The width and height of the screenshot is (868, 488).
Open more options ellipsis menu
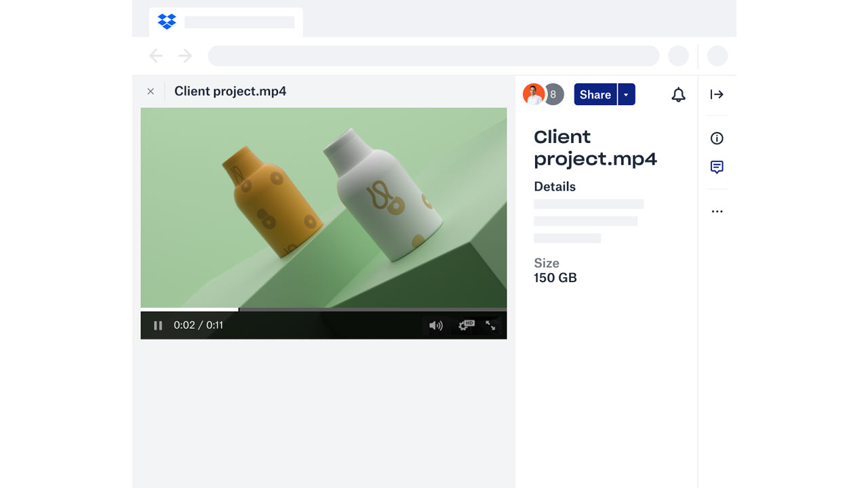(717, 211)
